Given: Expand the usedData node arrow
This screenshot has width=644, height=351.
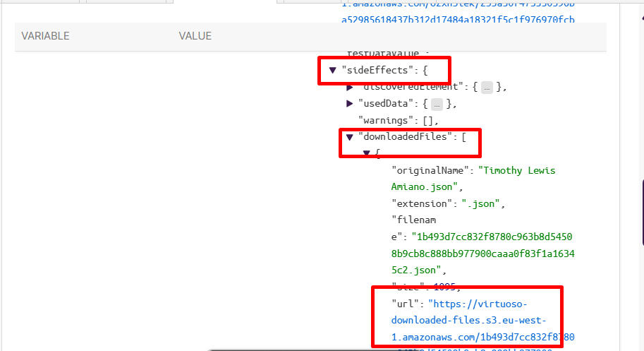Looking at the screenshot, I should pos(349,104).
